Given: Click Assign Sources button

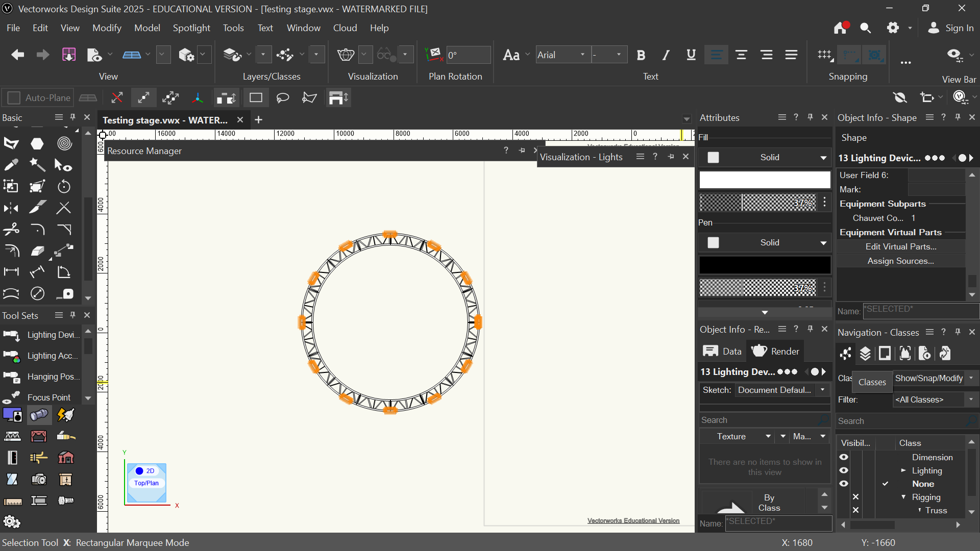Looking at the screenshot, I should 900,261.
